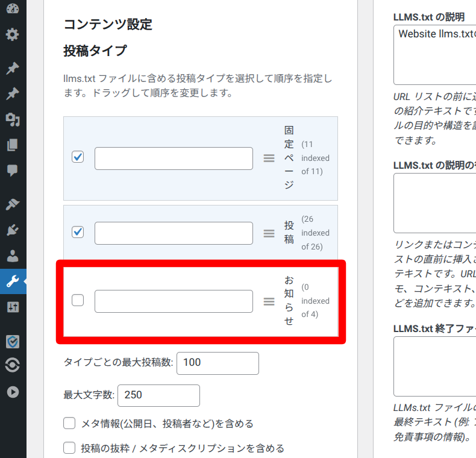
Task: Click the コンテンツ設定 heading
Action: coord(108,24)
